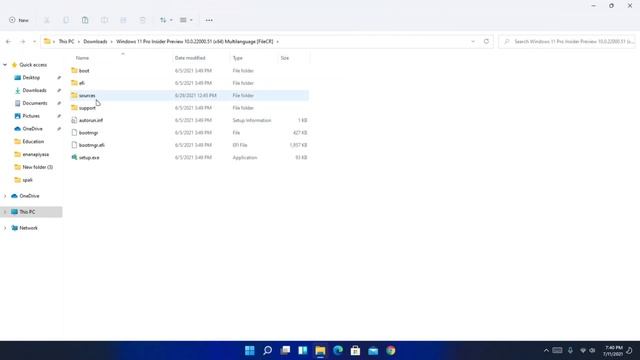Select the bootmgr.efi file

[x=189, y=145]
